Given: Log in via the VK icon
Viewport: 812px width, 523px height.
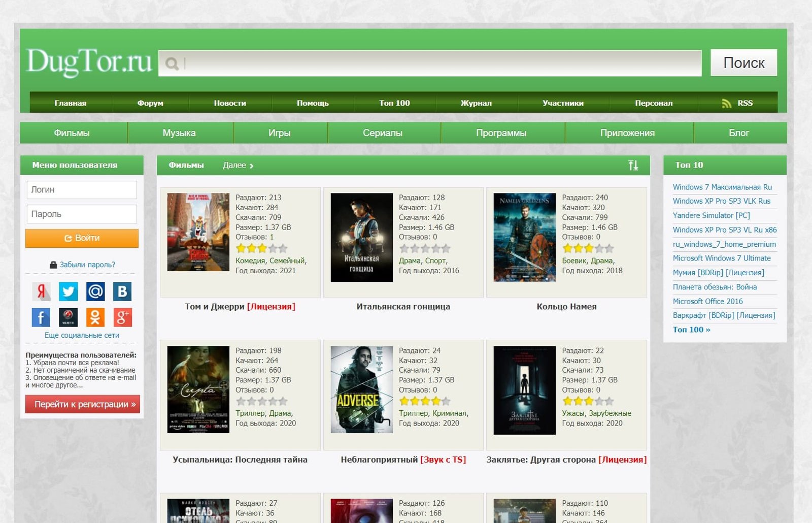Looking at the screenshot, I should 122,291.
